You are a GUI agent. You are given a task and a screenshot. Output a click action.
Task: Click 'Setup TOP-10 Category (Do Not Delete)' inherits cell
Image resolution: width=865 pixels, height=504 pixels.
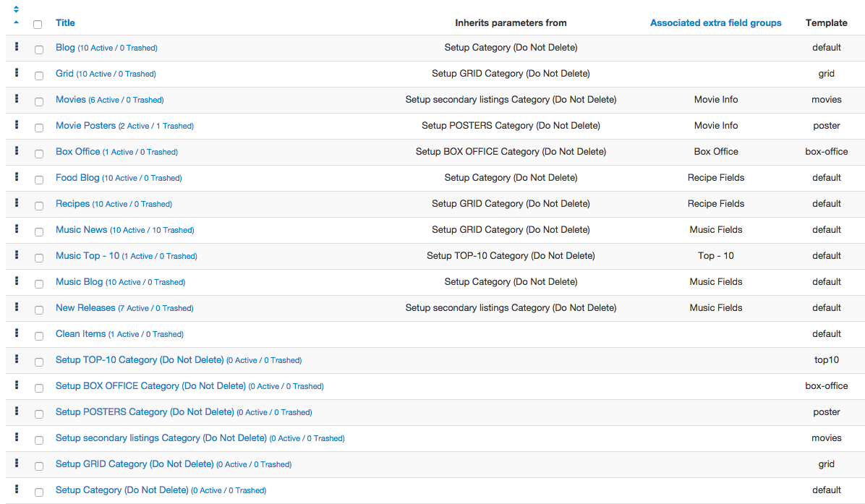[511, 255]
